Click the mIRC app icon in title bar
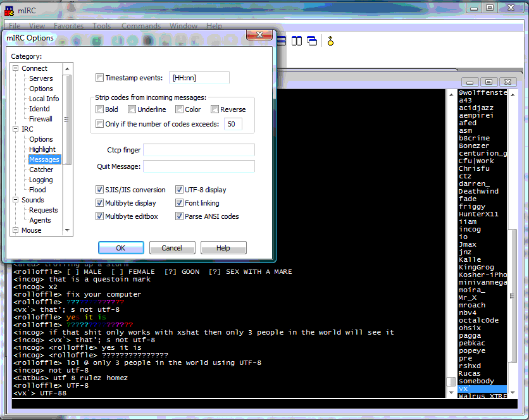 click(9, 11)
